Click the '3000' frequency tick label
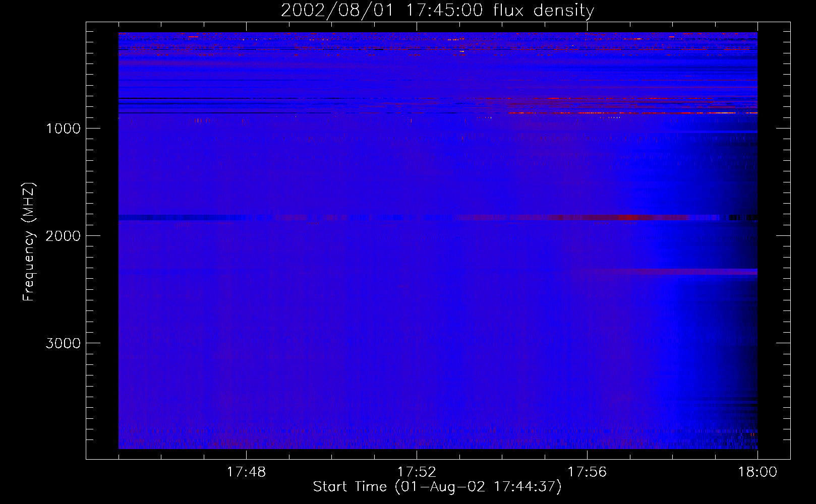816x504 pixels. (63, 343)
